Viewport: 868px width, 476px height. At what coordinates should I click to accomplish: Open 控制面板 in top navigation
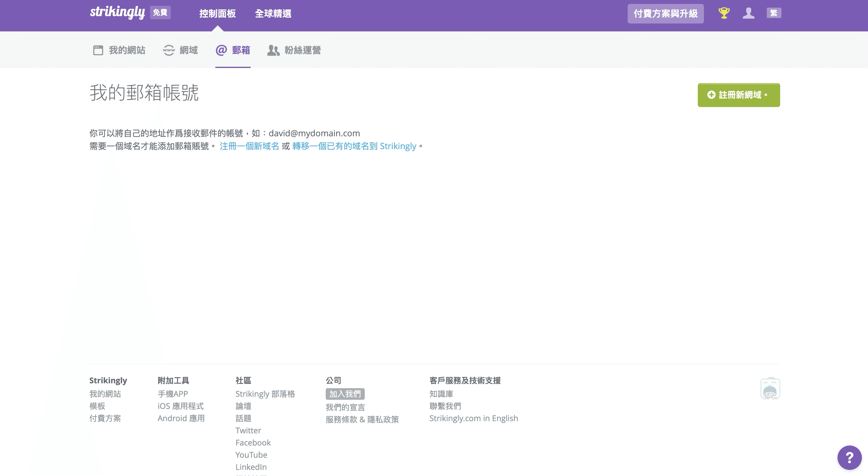[217, 14]
